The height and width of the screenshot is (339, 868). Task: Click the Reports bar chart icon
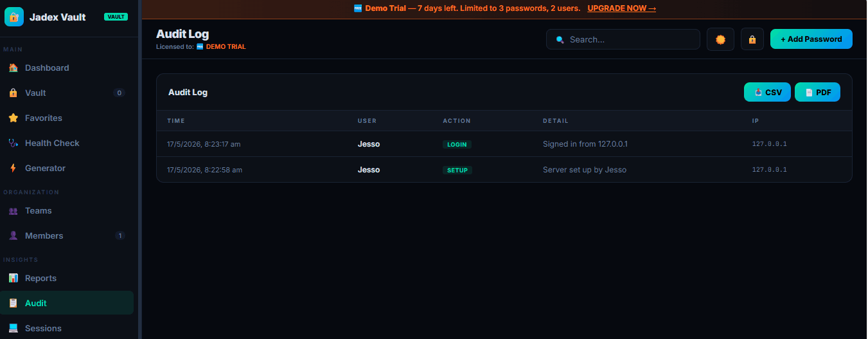13,278
